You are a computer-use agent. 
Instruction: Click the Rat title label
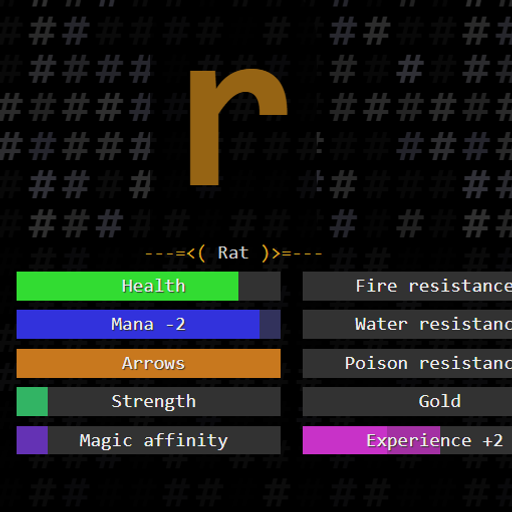point(233,253)
